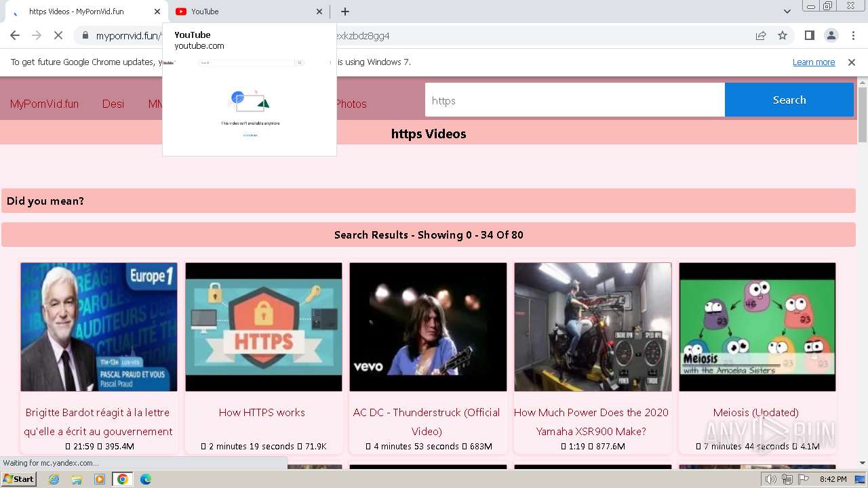Open a new tab with plus button
868x488 pixels.
tap(345, 12)
